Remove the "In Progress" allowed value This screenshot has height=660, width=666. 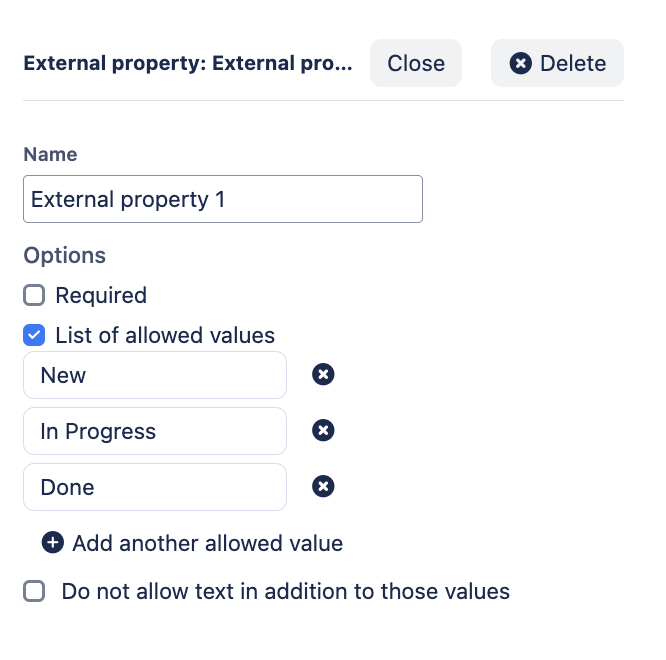pos(323,431)
